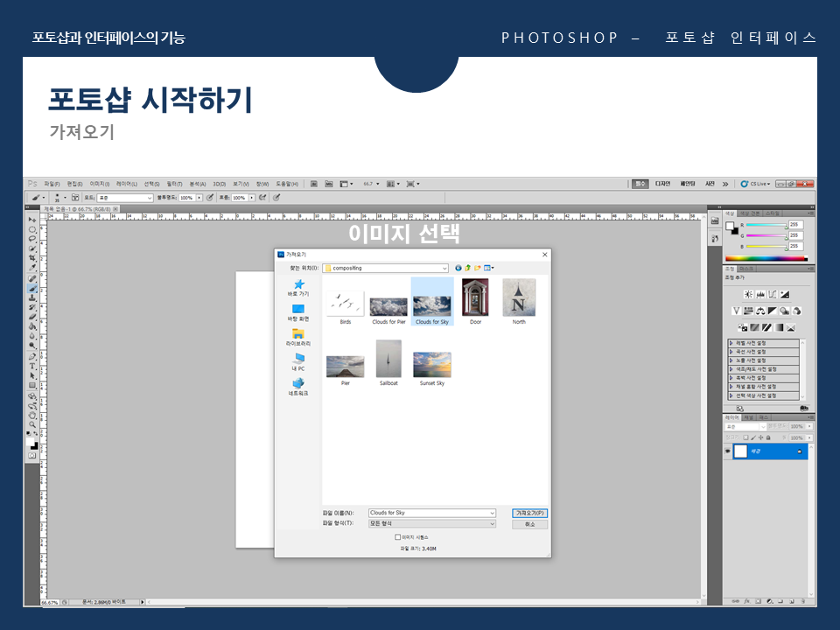This screenshot has width=840, height=630.
Task: Toggle the brush panel button in the options bar
Action: tap(75, 198)
